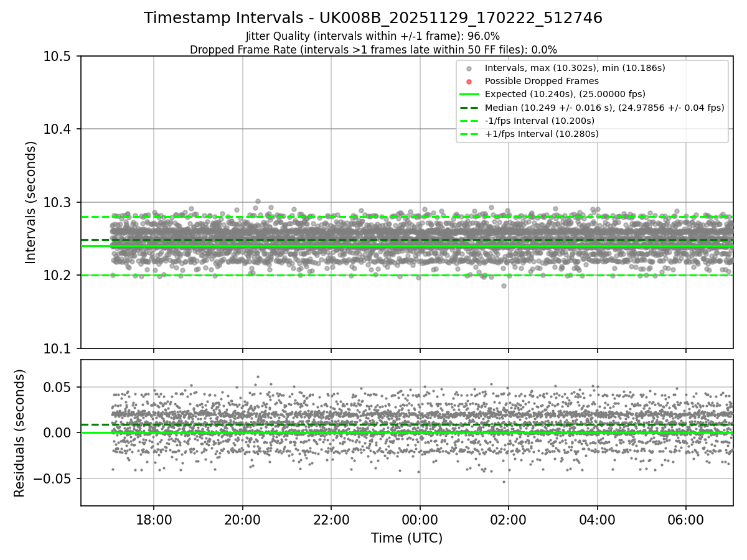Click the highest outlier point after 20:00 in the residuals plot
Image resolution: width=747 pixels, height=560 pixels.
click(258, 376)
